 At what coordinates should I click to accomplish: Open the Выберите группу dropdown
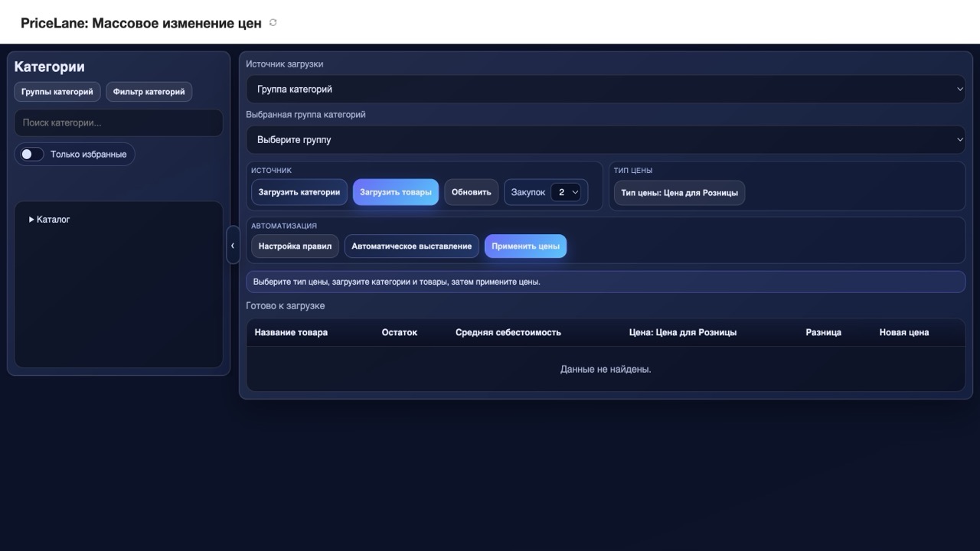[x=605, y=140]
